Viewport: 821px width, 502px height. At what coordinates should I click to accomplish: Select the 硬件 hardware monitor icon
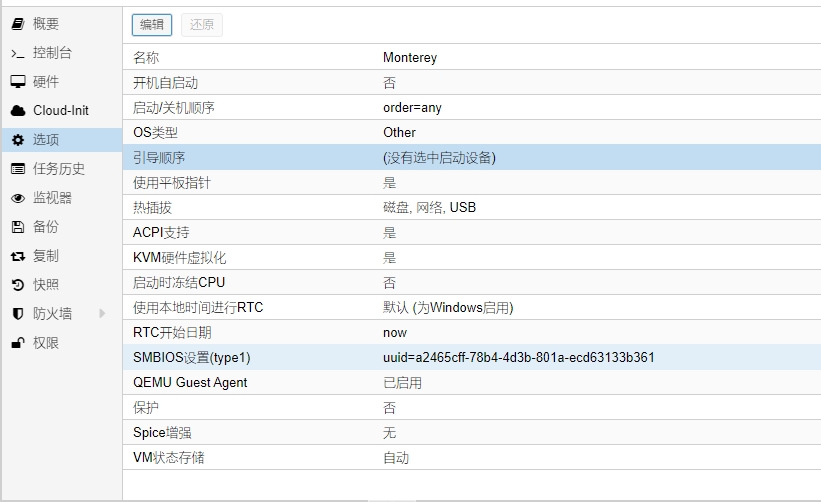pyautogui.click(x=18, y=82)
